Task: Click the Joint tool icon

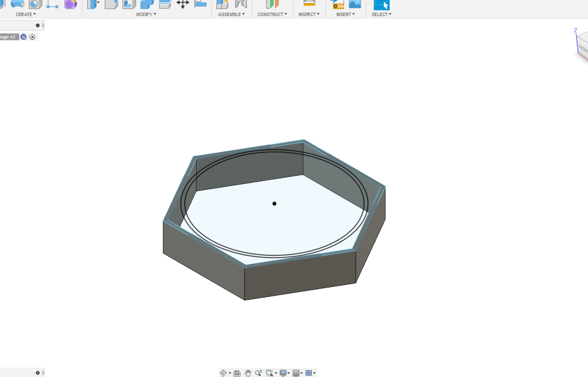Action: [x=241, y=4]
